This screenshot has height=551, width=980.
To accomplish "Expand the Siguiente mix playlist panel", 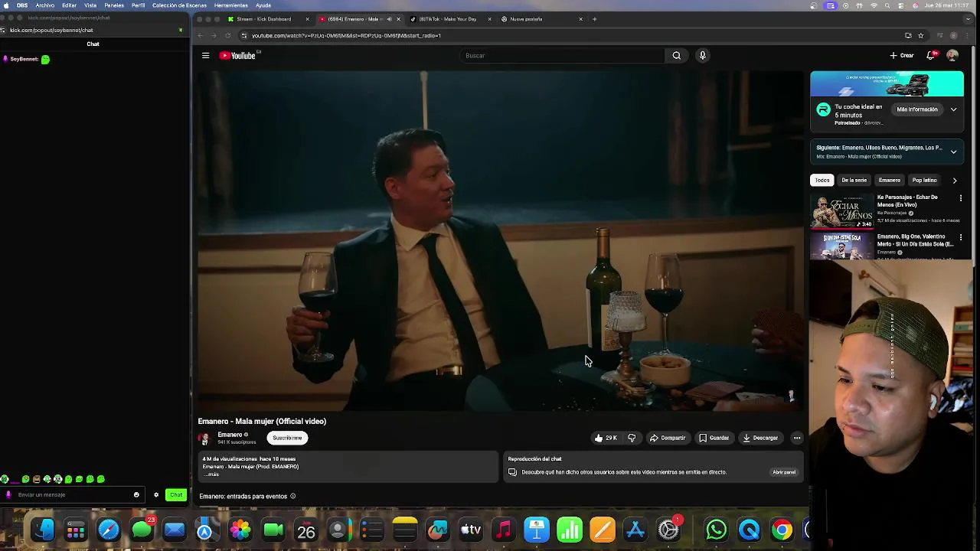I will [953, 152].
